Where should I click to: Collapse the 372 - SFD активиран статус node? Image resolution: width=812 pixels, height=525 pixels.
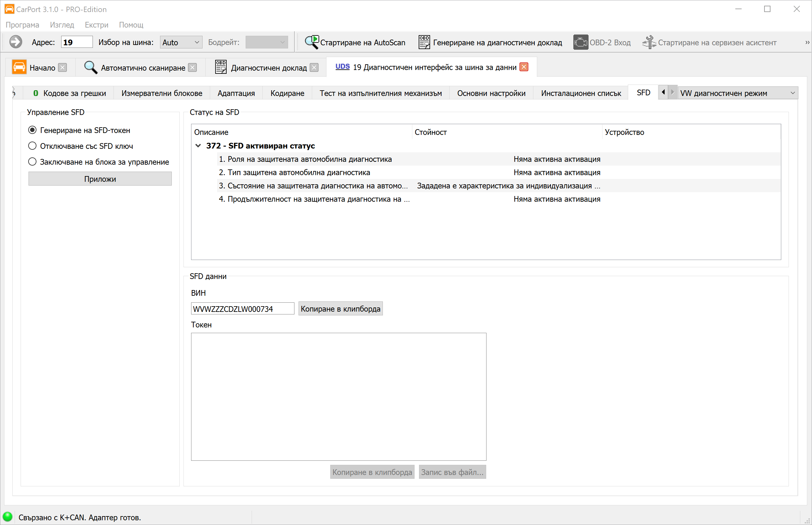(198, 146)
